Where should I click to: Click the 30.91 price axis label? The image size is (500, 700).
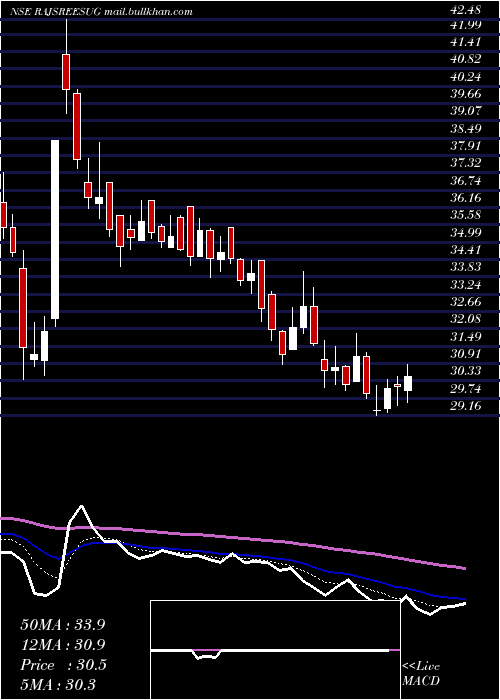[465, 354]
